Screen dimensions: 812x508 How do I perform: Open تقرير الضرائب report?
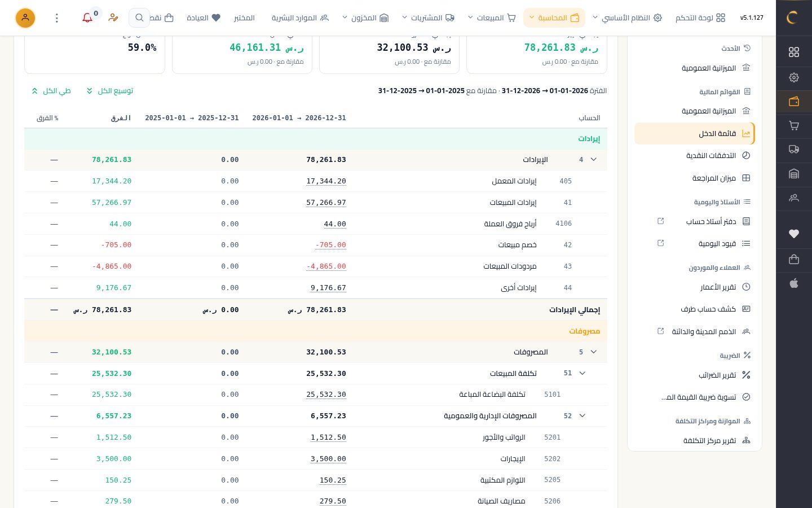pyautogui.click(x=695, y=375)
